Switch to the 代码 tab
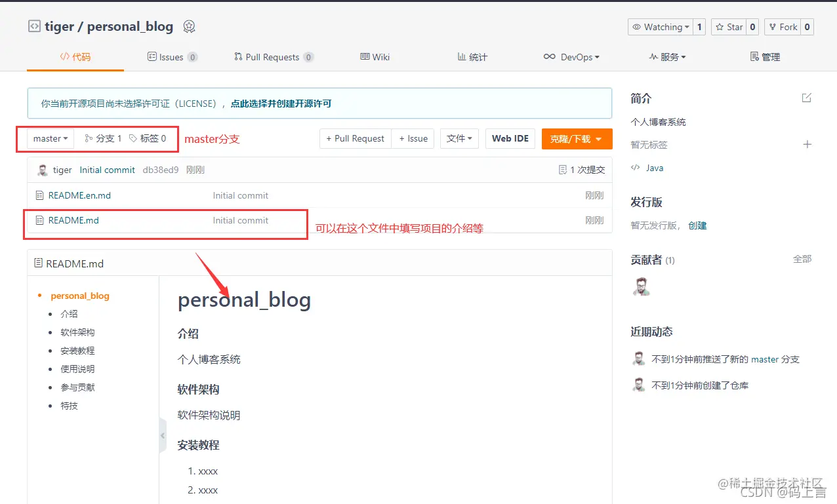This screenshot has height=504, width=837. pos(75,57)
